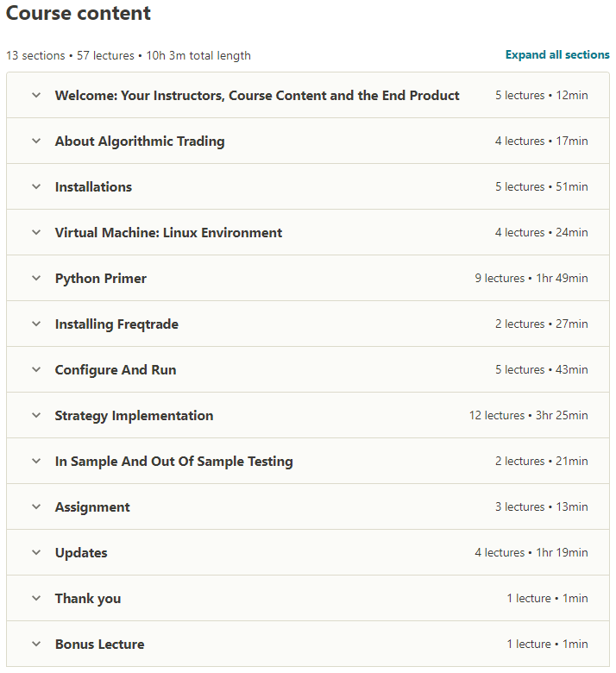Select Strategy Implementation section heading
This screenshot has height=673, width=616.
(134, 416)
